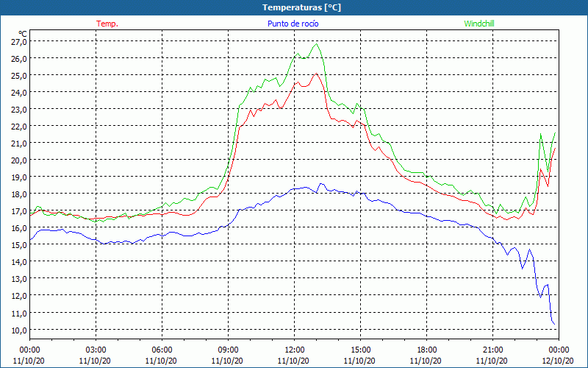Click the 15,0 y-axis value
The width and height of the screenshot is (588, 368).
pyautogui.click(x=19, y=245)
